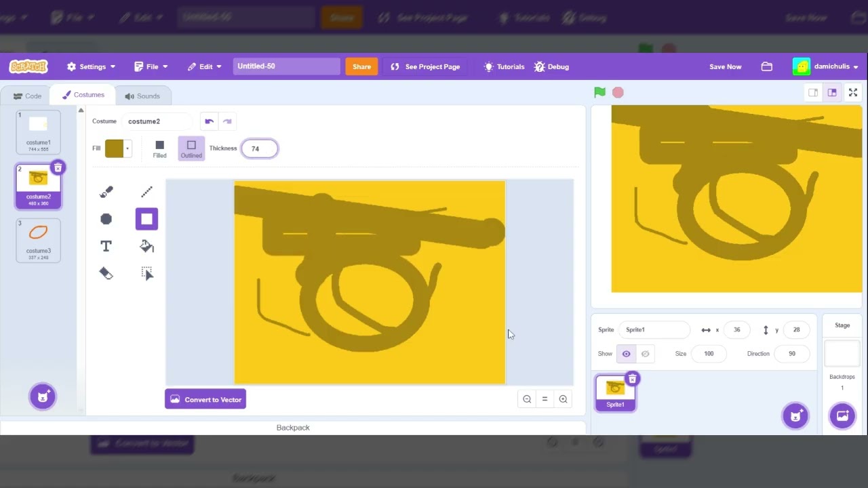Click the green flag to run

click(599, 92)
